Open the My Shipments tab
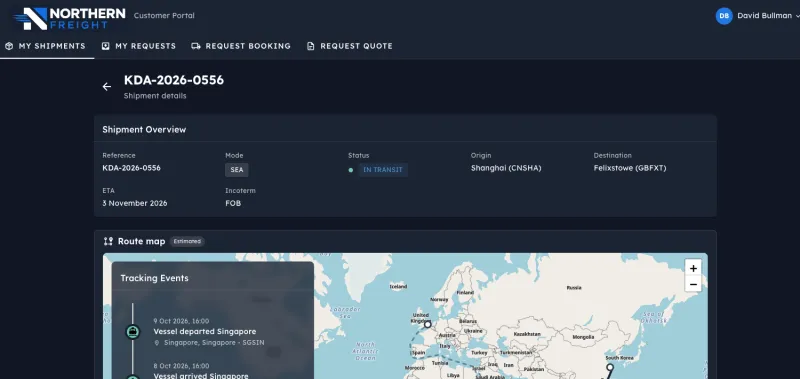 [45, 46]
